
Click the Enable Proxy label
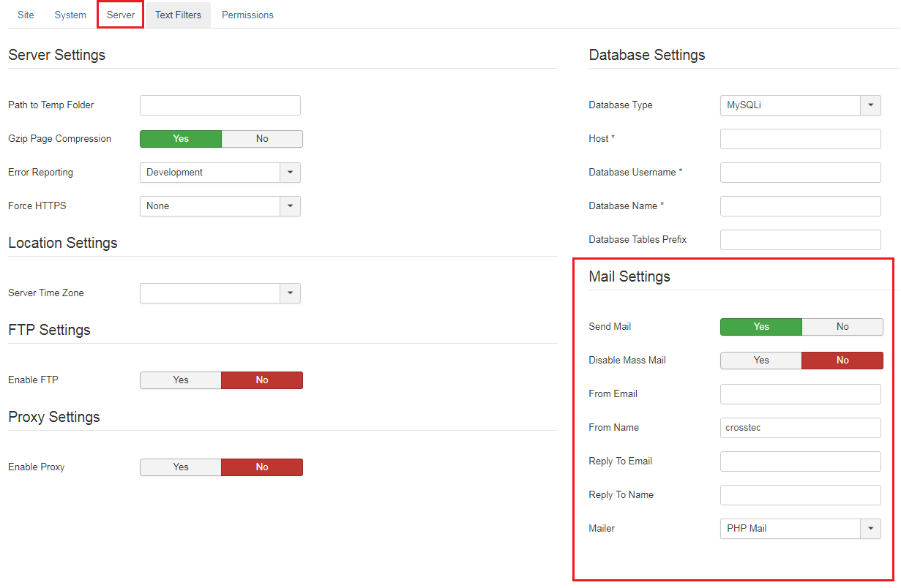pos(37,467)
